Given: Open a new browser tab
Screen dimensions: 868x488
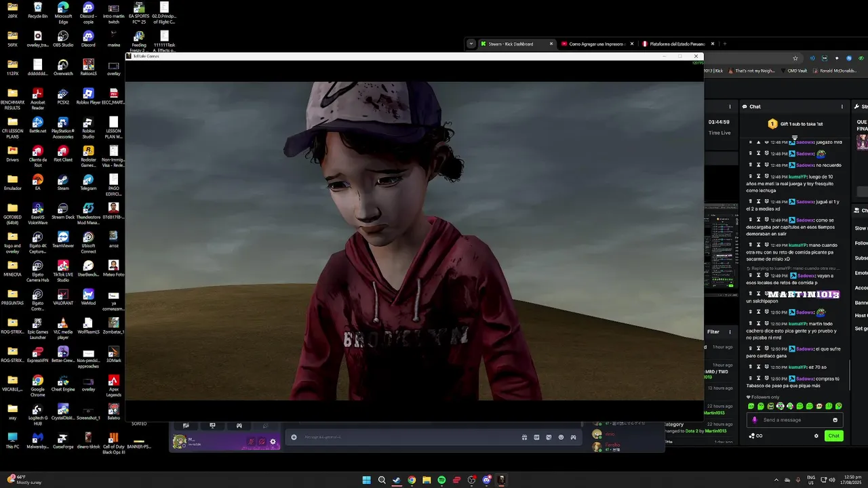Looking at the screenshot, I should coord(724,43).
